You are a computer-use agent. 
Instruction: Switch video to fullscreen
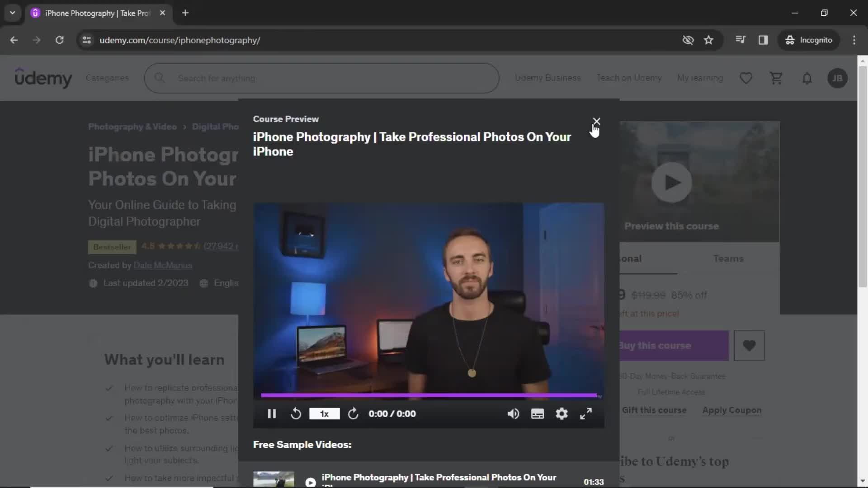pyautogui.click(x=586, y=414)
